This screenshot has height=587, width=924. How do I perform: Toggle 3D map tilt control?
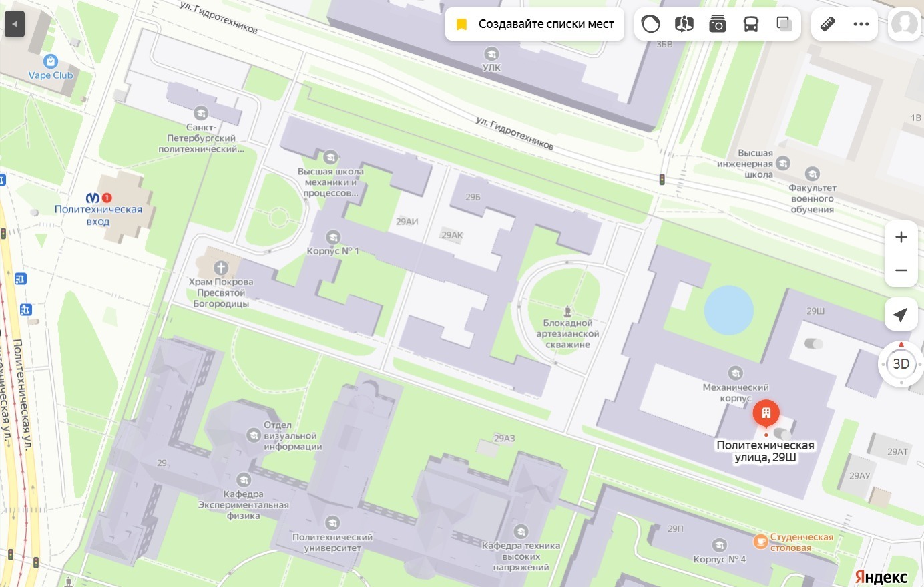click(x=901, y=364)
